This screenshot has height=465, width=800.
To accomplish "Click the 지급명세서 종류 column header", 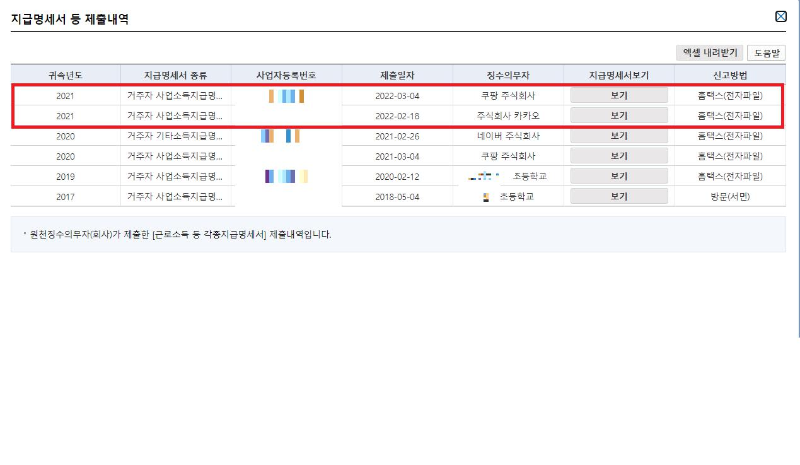I will click(x=176, y=76).
